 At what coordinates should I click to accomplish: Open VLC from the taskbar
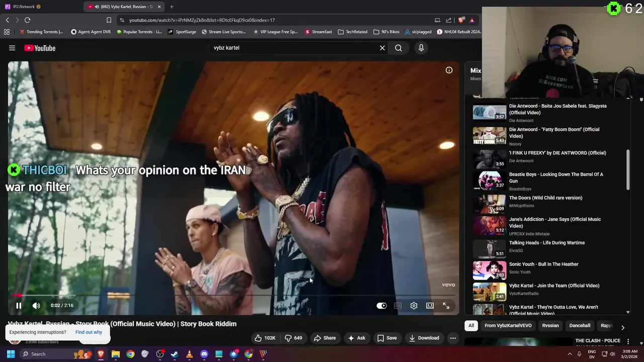189,354
